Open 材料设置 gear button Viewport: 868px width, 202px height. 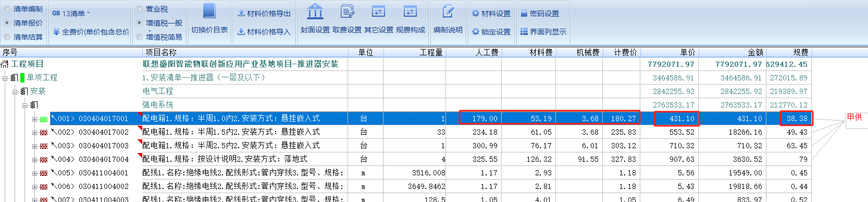point(491,14)
